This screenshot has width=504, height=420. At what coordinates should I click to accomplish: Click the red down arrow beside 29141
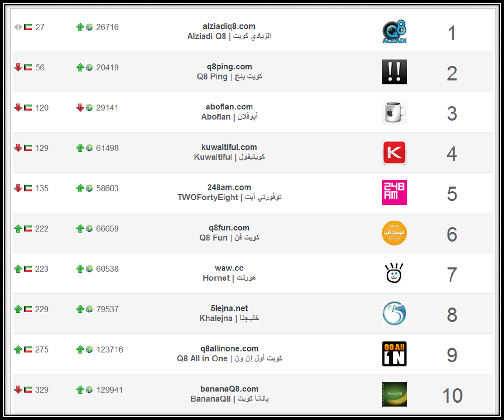coord(80,108)
